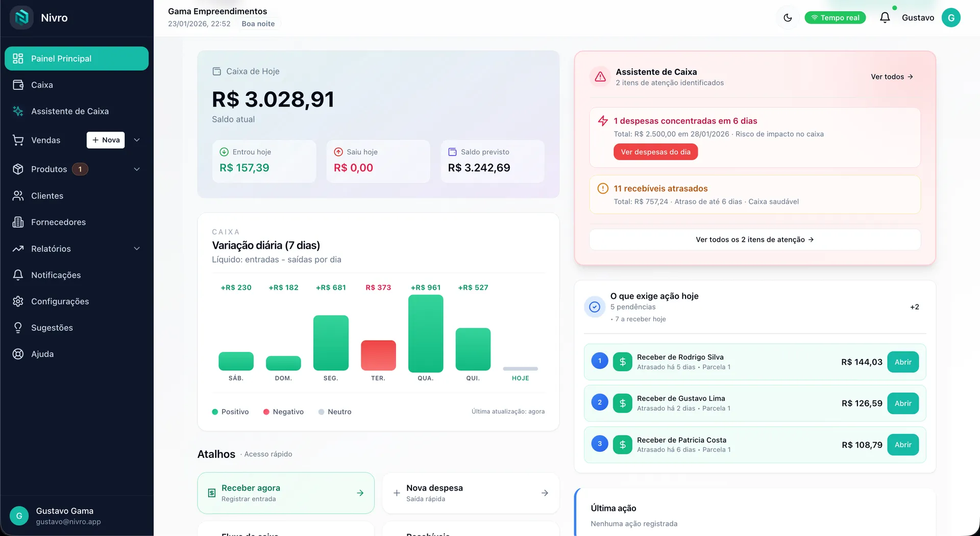The height and width of the screenshot is (536, 980).
Task: Click lightning icon on despesas concentradas alert
Action: click(x=603, y=121)
